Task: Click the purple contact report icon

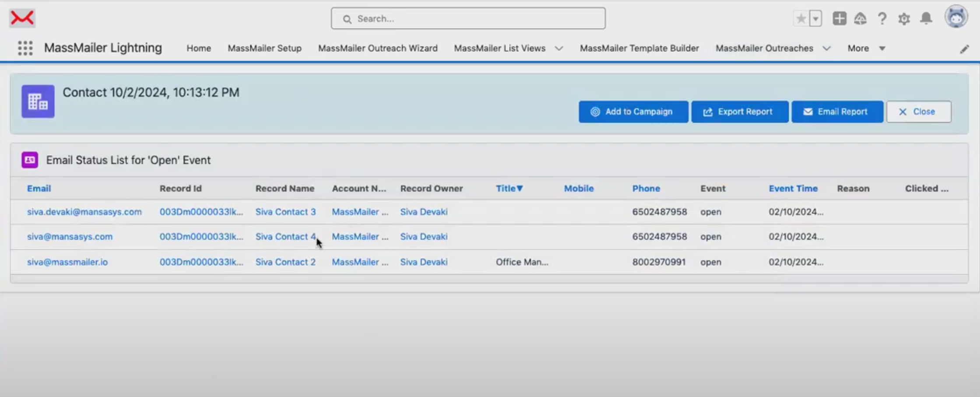Action: click(38, 101)
